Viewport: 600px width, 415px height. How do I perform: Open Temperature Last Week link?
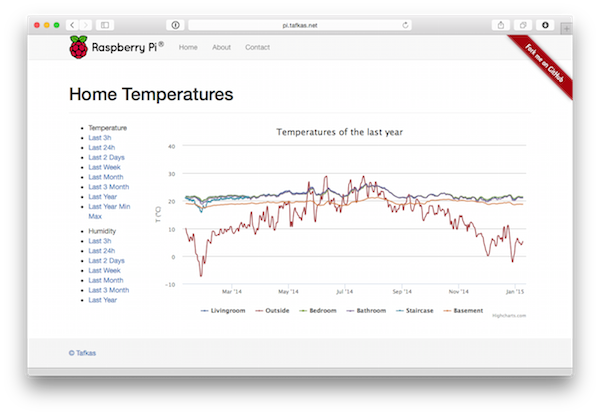click(x=104, y=167)
